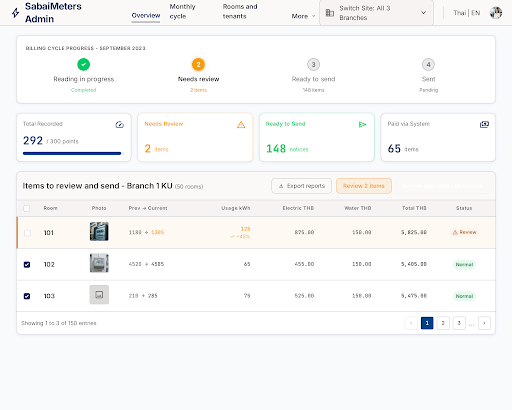Click the Prev → Current column header

tap(148, 208)
